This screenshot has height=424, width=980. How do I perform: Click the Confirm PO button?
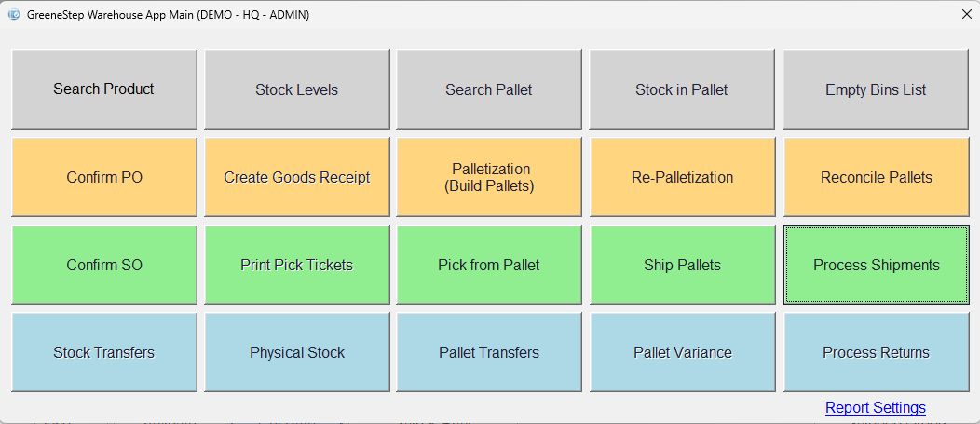tap(104, 177)
